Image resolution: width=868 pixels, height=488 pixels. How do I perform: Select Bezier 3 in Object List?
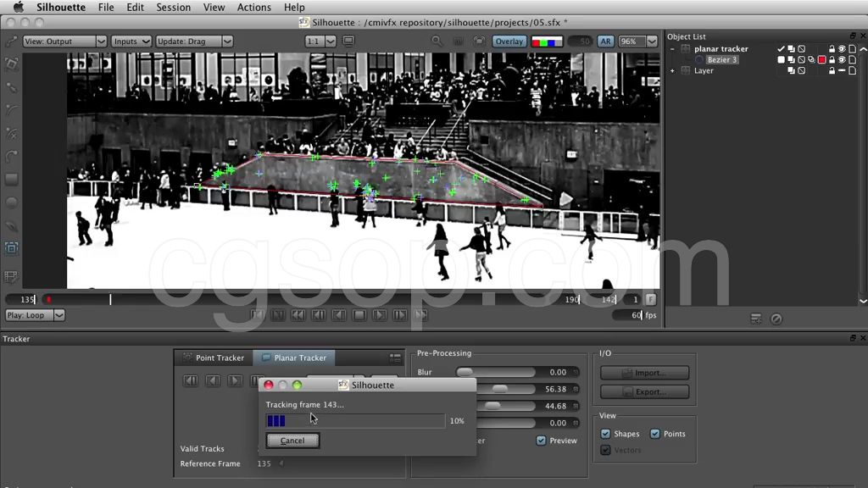tap(722, 60)
